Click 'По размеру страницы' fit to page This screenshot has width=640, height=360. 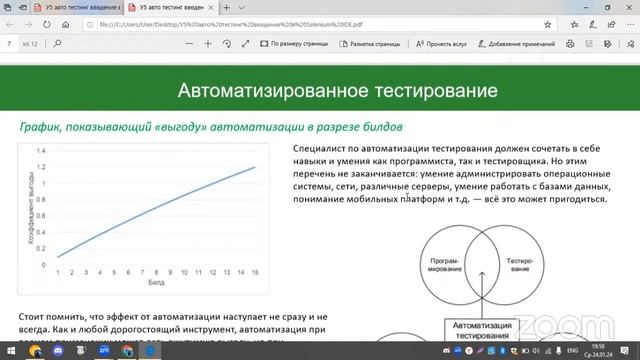click(294, 44)
